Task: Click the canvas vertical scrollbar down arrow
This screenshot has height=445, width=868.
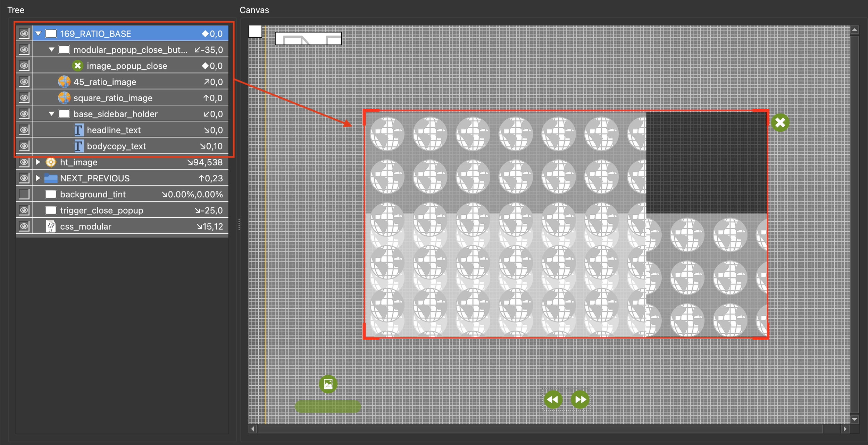Action: 854,420
